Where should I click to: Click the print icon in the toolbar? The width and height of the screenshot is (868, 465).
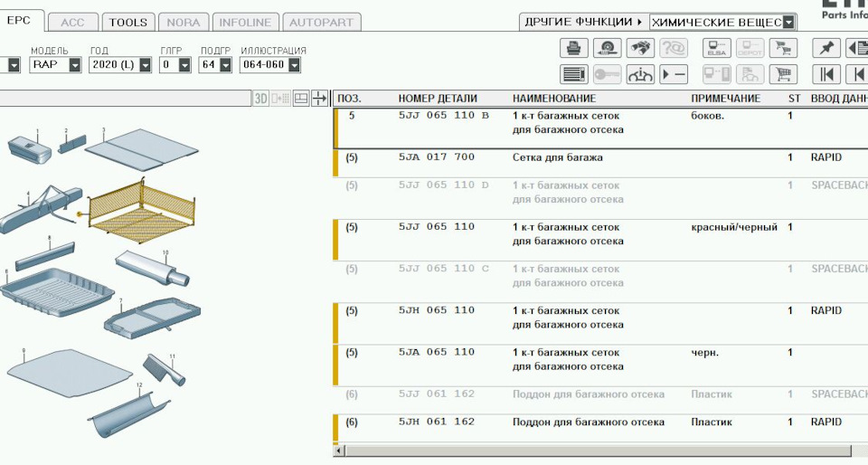tap(572, 48)
